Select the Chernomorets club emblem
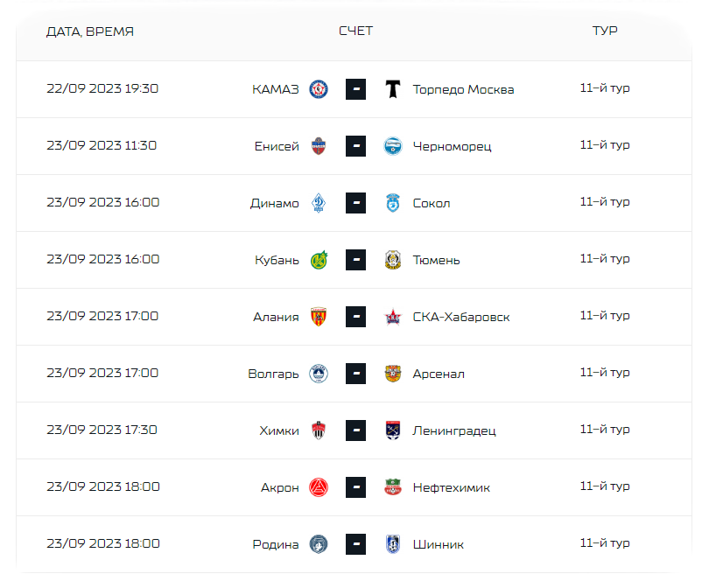 pos(393,146)
